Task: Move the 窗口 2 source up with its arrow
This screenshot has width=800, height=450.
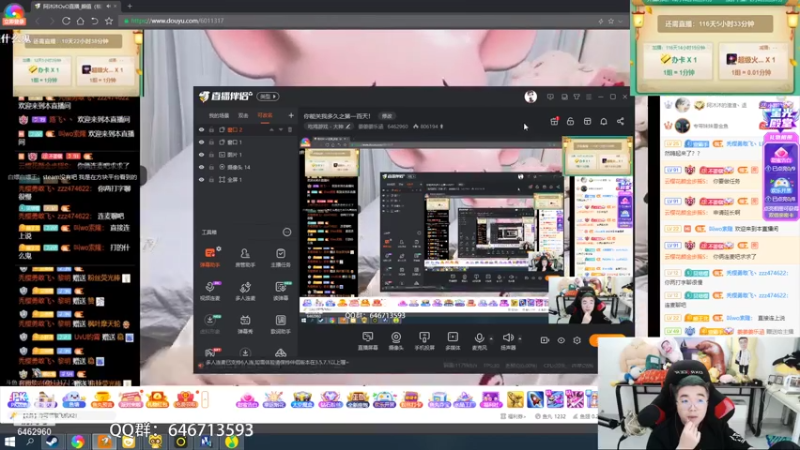Action: (271, 130)
